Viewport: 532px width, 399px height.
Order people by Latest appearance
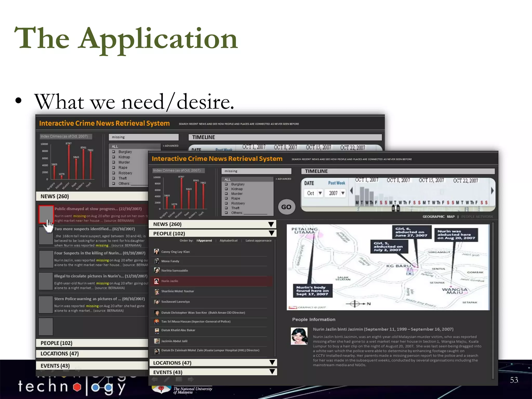coord(258,241)
